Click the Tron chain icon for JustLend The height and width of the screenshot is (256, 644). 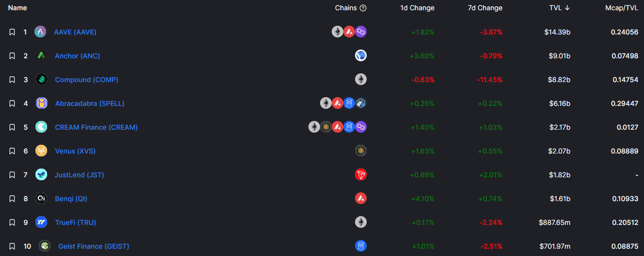tap(360, 175)
